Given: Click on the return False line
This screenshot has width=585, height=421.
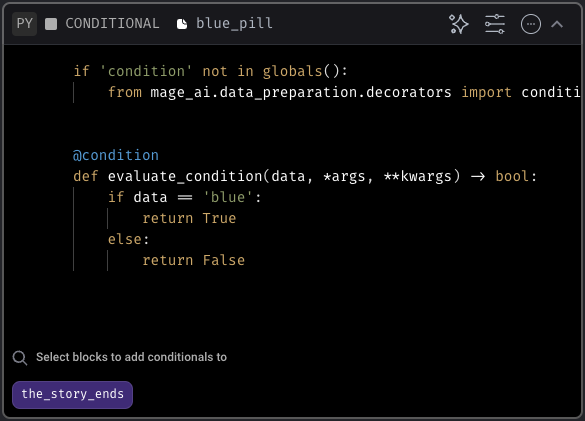Looking at the screenshot, I should (x=194, y=260).
